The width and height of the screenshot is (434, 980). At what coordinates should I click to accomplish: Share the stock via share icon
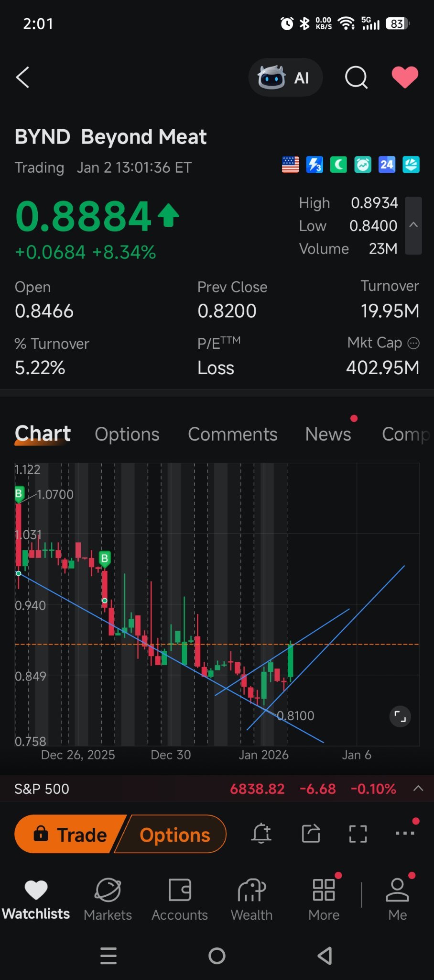(311, 834)
